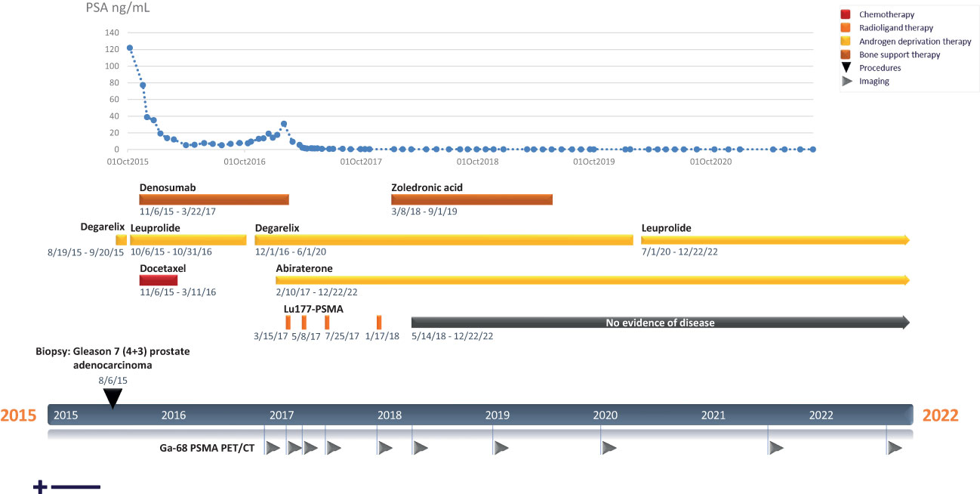
Task: Select the imaging arrow between 2021 and 2022
Action: (776, 449)
